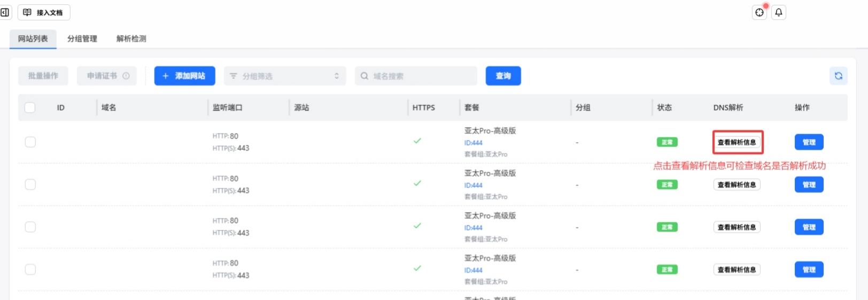Expand the 管理 menu in fourth row
Screen dimensions: 868x300
(x=809, y=270)
